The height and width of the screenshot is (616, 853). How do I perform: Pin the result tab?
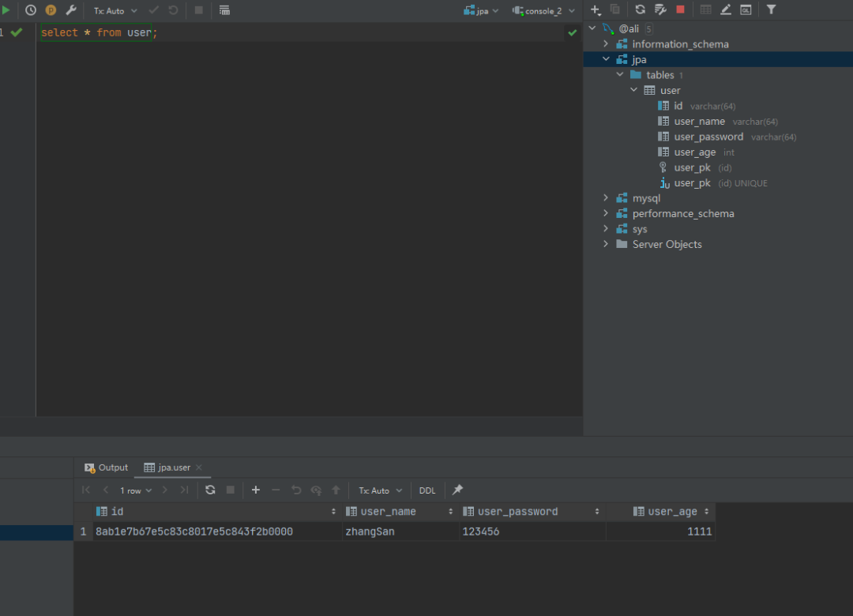coord(457,490)
